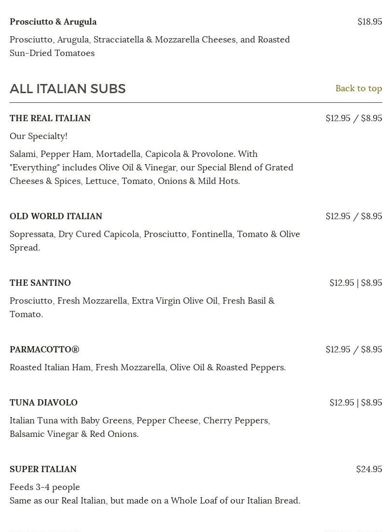Select the Prosciutto & Arugula item title
The image size is (392, 532).
click(x=53, y=22)
